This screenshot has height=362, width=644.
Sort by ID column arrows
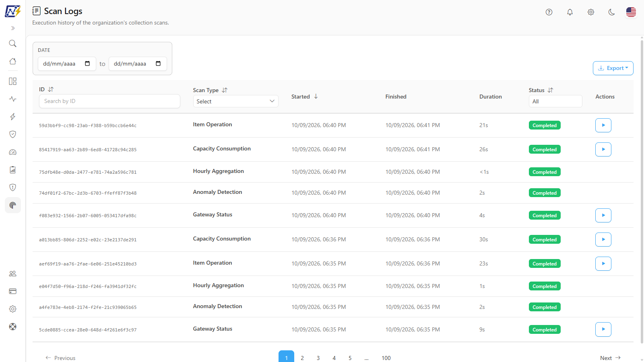[x=51, y=89]
